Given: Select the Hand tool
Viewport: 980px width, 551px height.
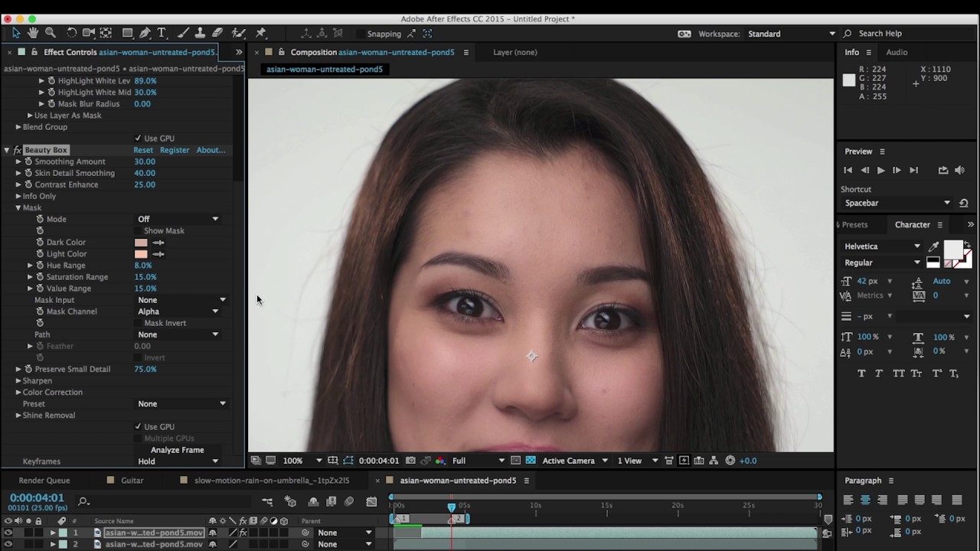Looking at the screenshot, I should [33, 33].
